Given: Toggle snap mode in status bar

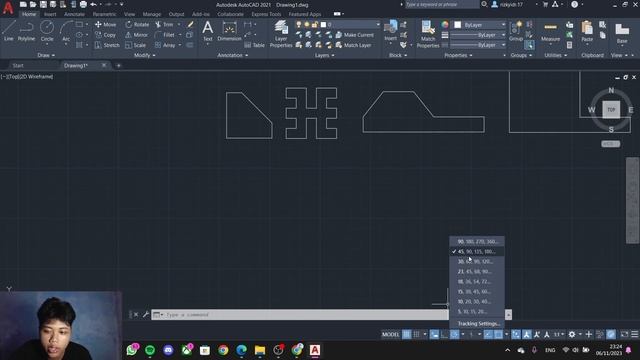Looking at the screenshot, I should 416,334.
